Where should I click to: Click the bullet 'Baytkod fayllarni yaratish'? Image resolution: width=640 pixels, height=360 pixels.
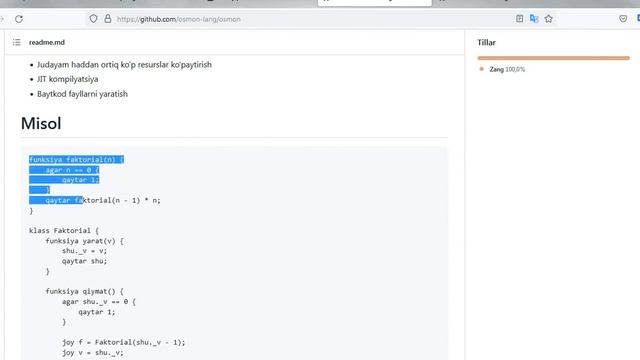click(x=82, y=94)
